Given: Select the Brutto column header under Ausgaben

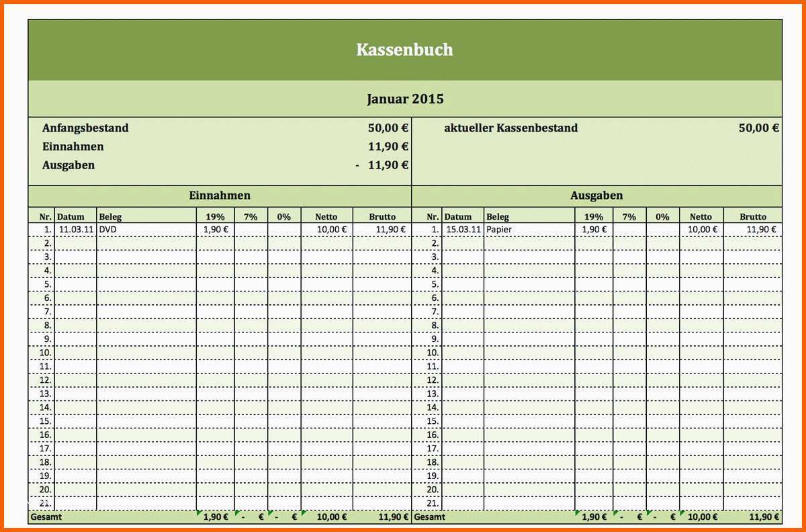Looking at the screenshot, I should (753, 216).
